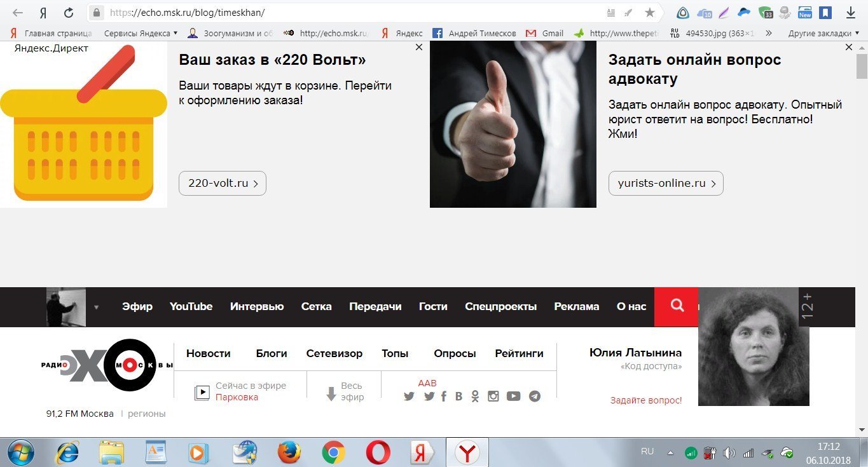Expand dropdown arrow beside header thumbnail
868x467 pixels.
click(97, 308)
